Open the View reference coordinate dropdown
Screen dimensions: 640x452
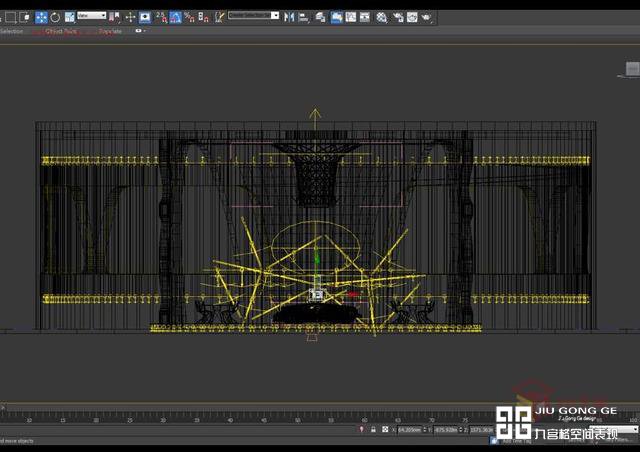pyautogui.click(x=92, y=16)
